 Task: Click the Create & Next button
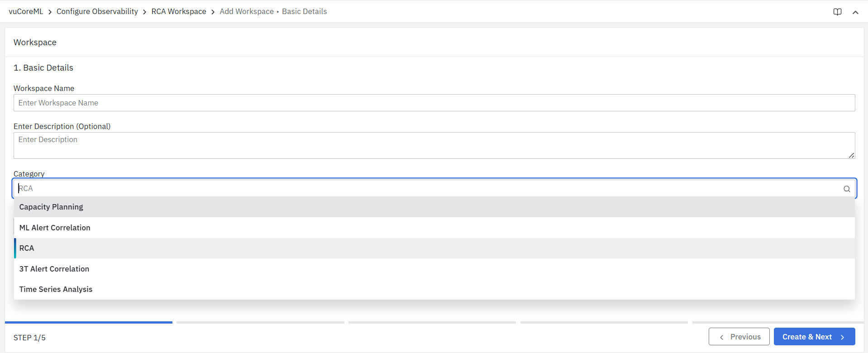coord(814,337)
